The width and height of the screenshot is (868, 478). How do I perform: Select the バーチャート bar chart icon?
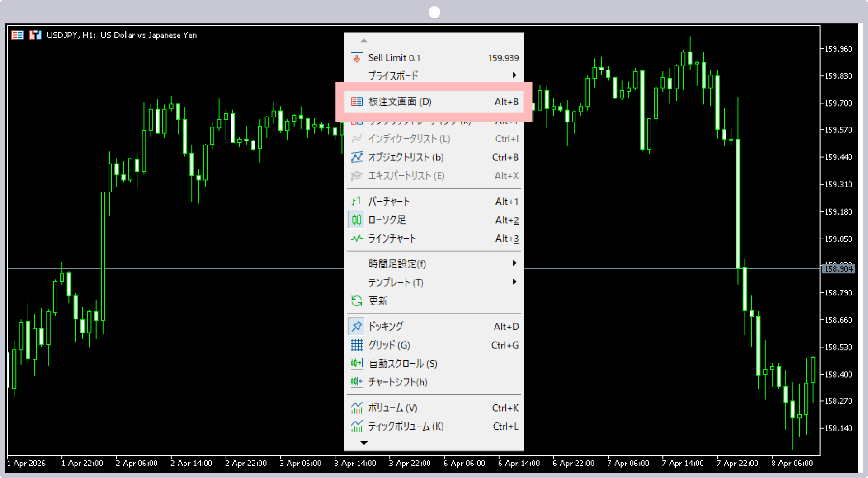pyautogui.click(x=357, y=202)
